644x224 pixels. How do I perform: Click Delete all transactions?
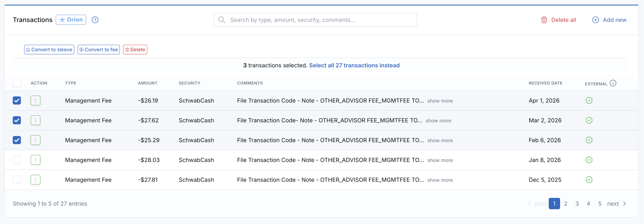click(x=559, y=20)
